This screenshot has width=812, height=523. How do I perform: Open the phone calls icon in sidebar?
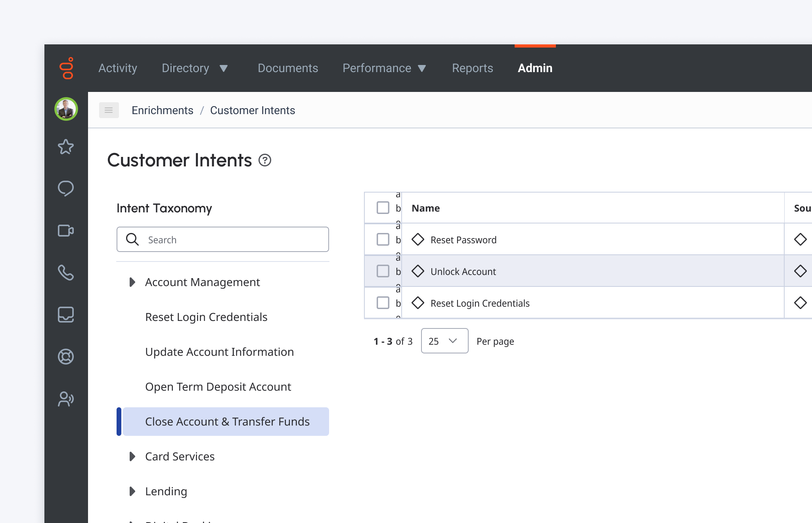66,273
